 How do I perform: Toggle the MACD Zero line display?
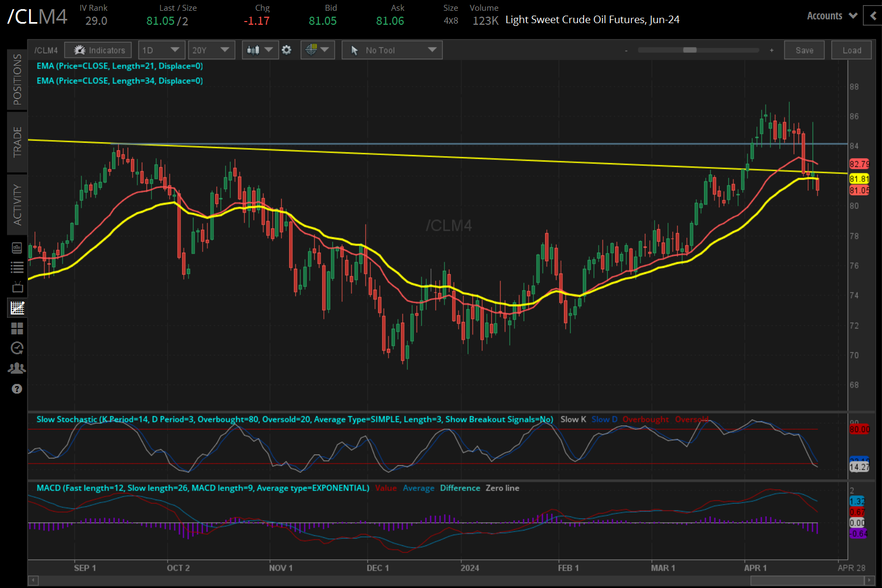click(x=502, y=488)
